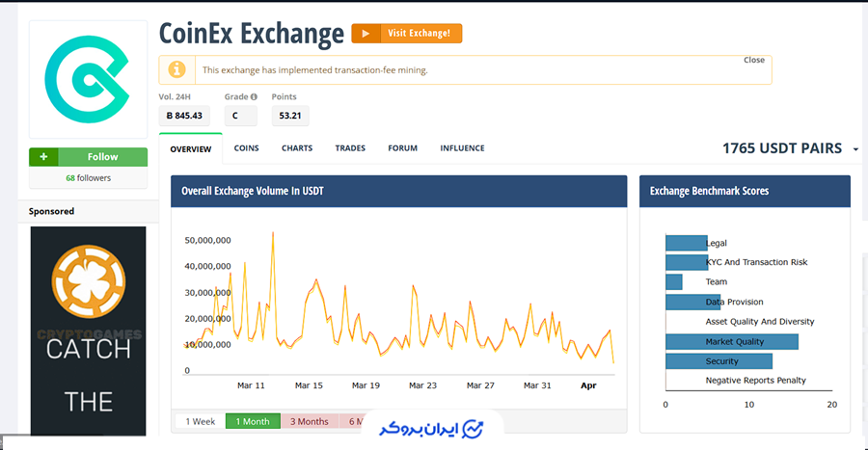Click the Market Quality benchmark bar
This screenshot has width=868, height=450.
click(x=731, y=341)
